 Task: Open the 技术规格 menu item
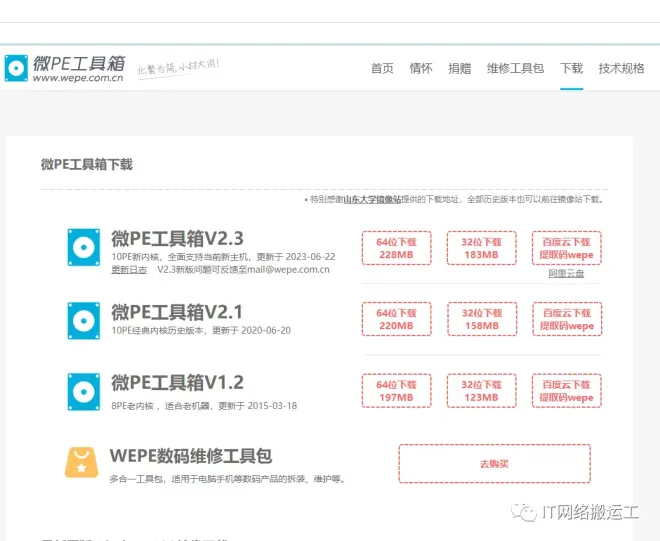point(621,68)
